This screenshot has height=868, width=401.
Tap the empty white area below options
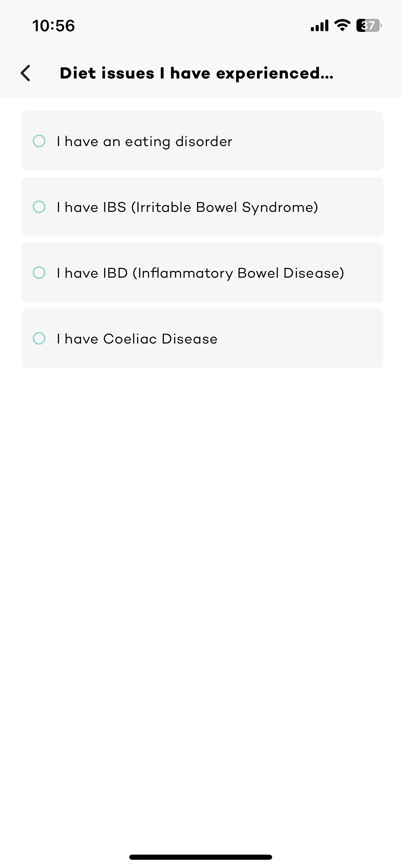pos(200,583)
